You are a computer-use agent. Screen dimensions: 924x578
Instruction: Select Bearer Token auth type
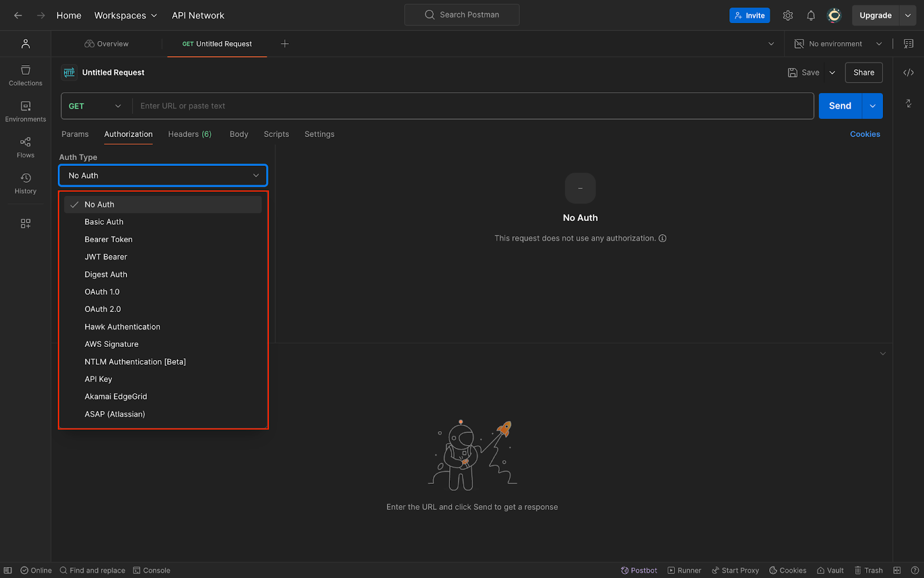point(163,239)
